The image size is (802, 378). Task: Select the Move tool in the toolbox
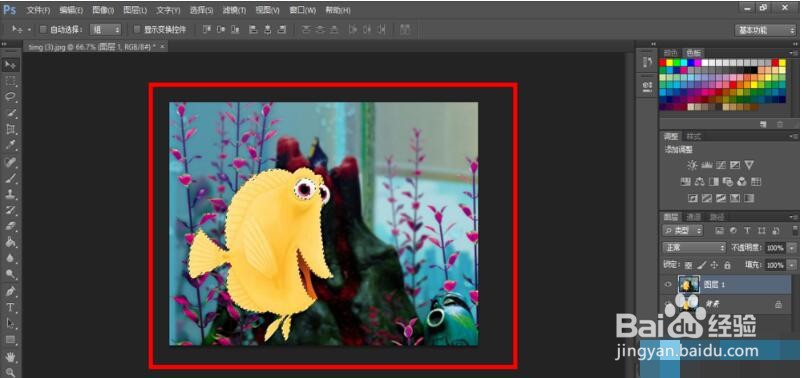point(10,65)
